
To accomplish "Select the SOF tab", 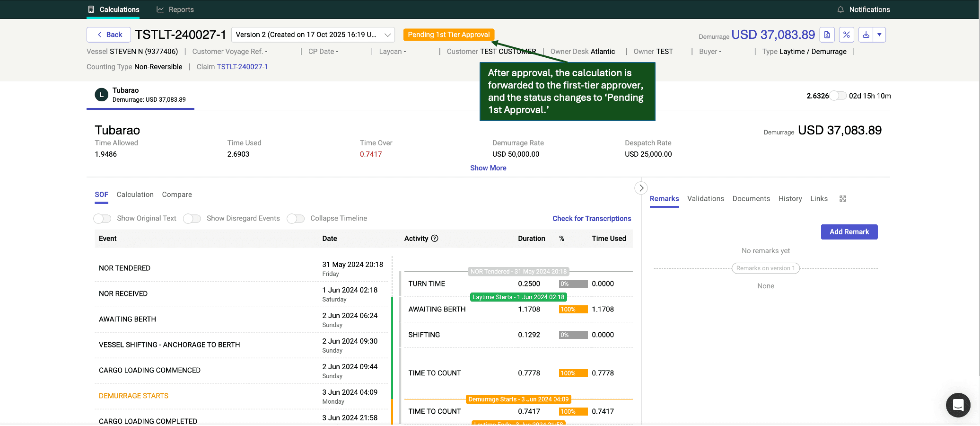I will (101, 195).
